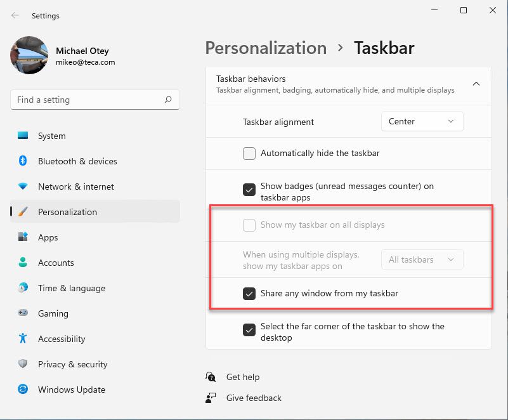Enable Automatically hide the taskbar checkbox

[x=249, y=154]
